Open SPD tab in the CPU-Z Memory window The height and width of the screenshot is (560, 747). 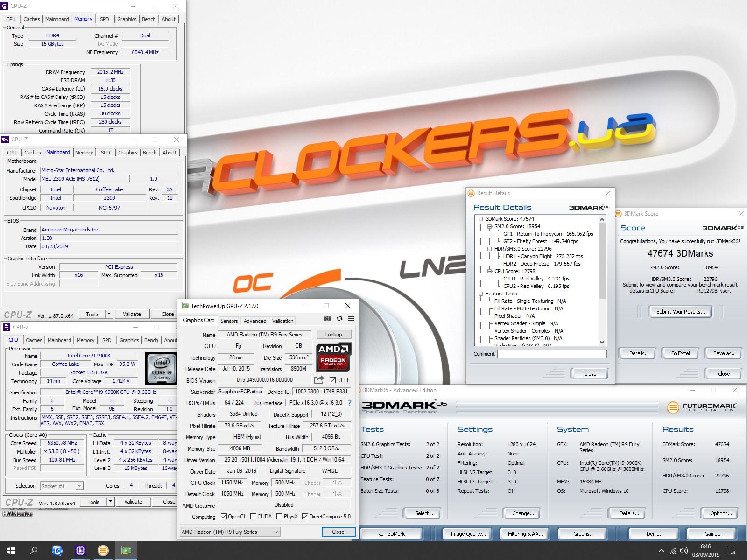[x=105, y=19]
